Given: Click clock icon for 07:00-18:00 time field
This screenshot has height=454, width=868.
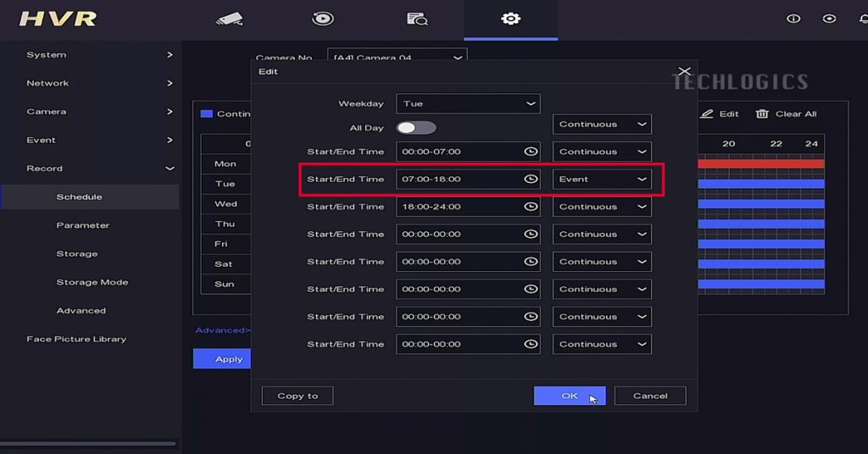Looking at the screenshot, I should pos(531,180).
